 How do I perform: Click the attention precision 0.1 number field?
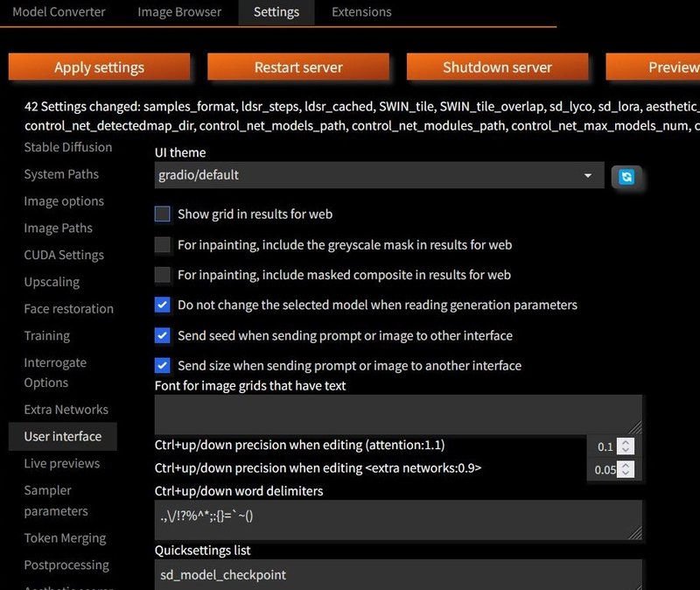point(605,446)
